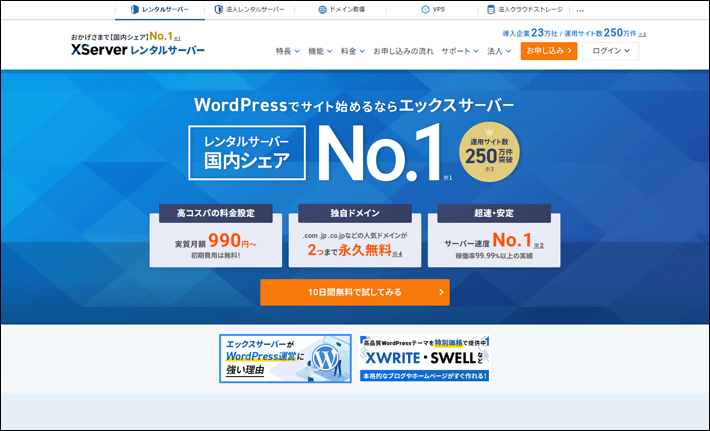Screen dimensions: 710x431
Task: Expand the 特長 dropdown menu
Action: (x=290, y=51)
